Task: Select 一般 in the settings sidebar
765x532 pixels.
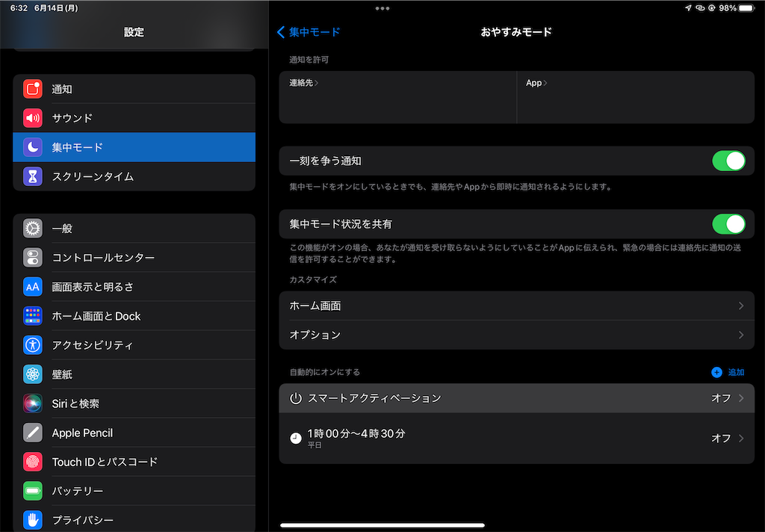Action: pos(134,229)
